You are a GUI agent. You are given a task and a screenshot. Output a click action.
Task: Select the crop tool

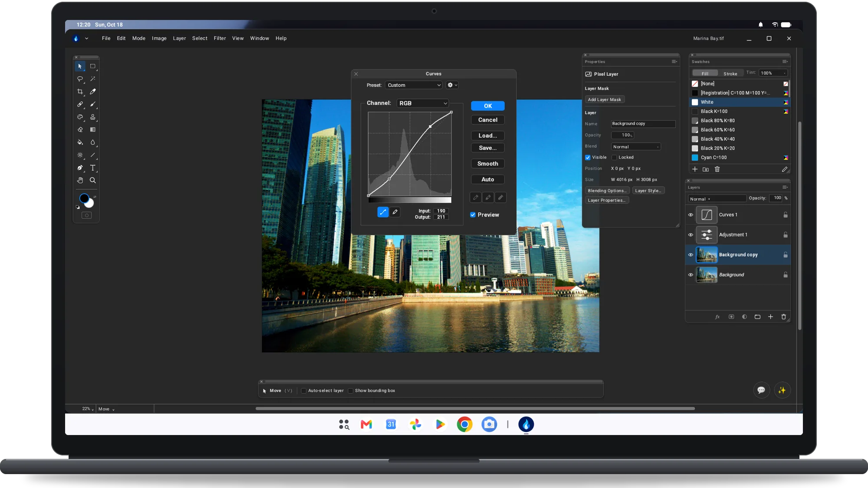(80, 92)
